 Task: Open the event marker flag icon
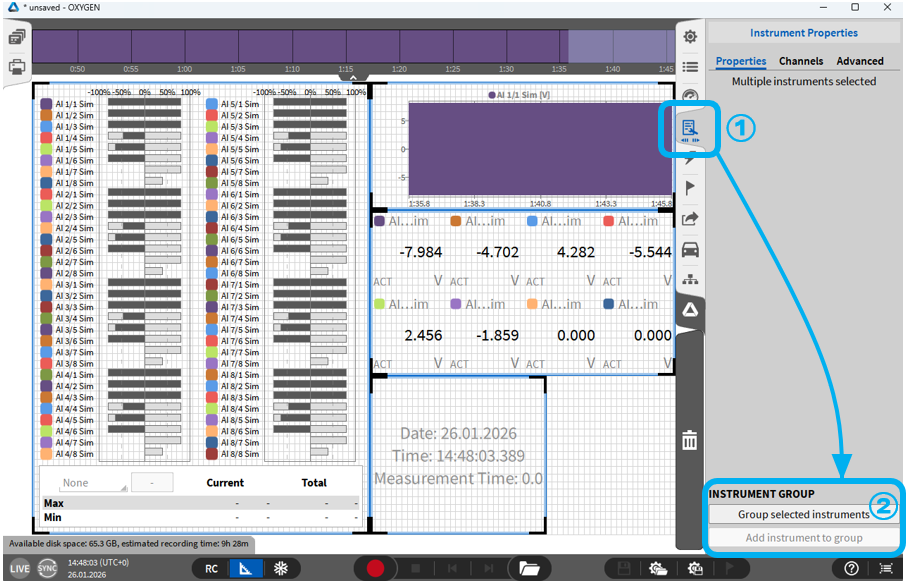689,187
